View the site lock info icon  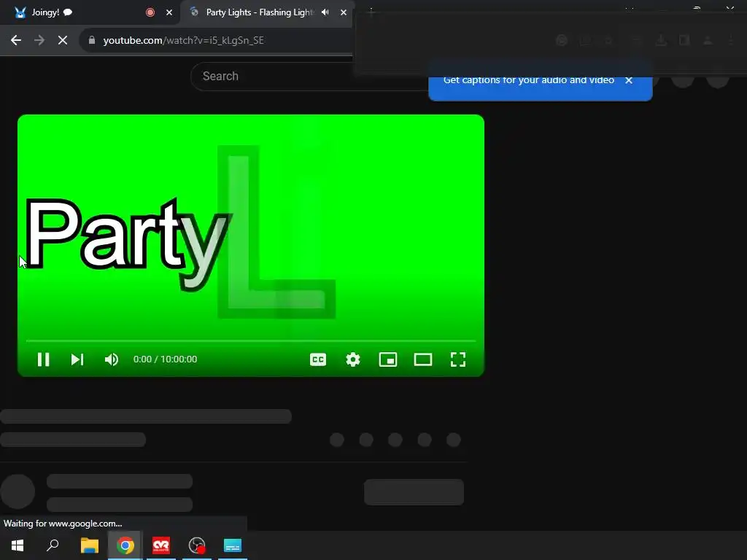92,41
